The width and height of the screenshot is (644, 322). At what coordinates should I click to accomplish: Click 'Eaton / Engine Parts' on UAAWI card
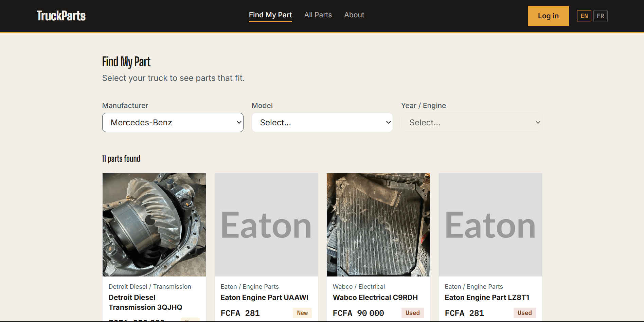(250, 287)
